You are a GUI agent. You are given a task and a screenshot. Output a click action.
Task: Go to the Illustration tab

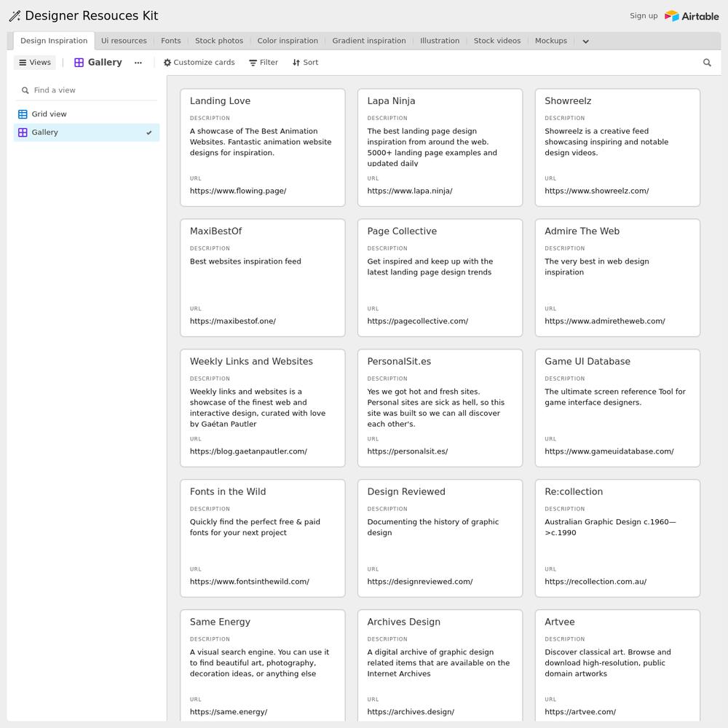[440, 41]
